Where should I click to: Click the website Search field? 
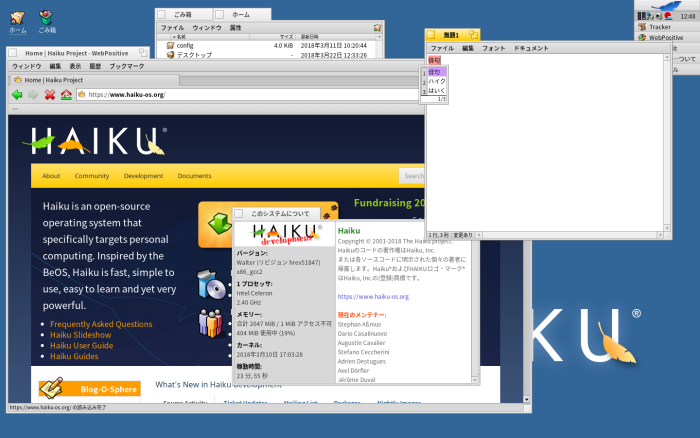click(x=412, y=176)
